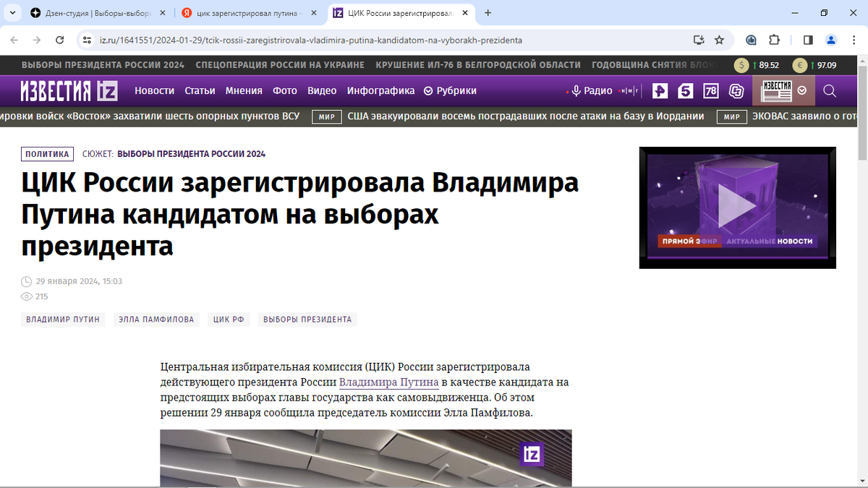This screenshot has height=488, width=868.
Task: Open storyline Выборы президента России 2024
Action: [x=191, y=154]
